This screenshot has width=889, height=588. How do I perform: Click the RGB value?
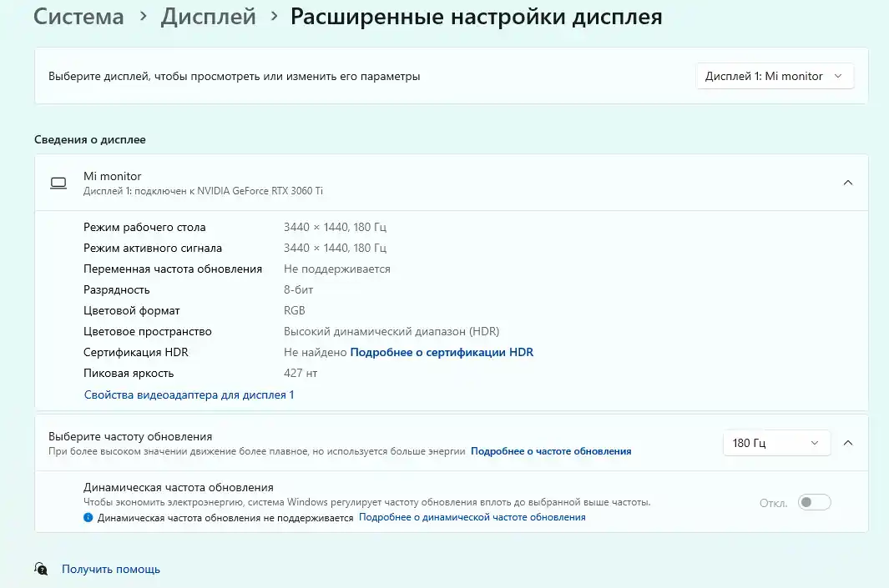pyautogui.click(x=295, y=310)
